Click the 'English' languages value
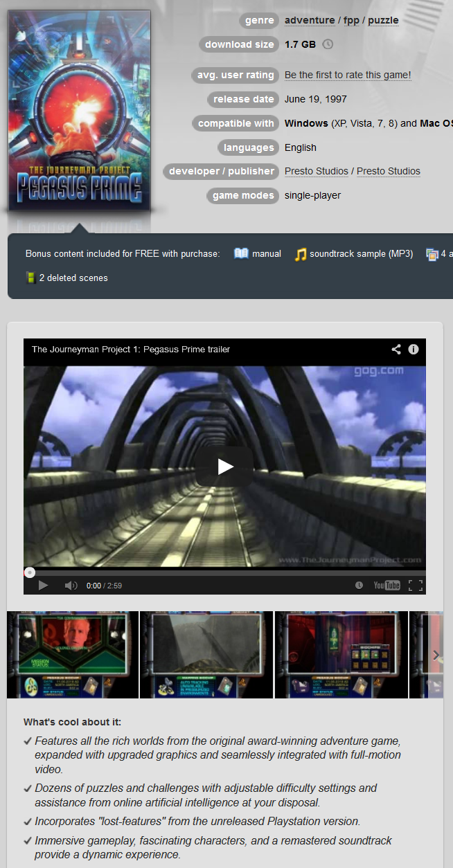The height and width of the screenshot is (868, 453). click(x=301, y=147)
